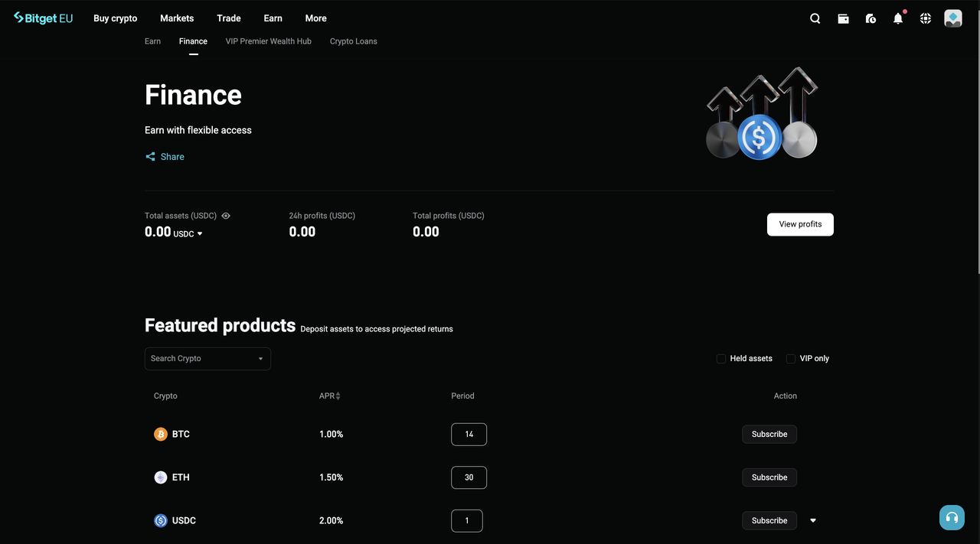The image size is (980, 544).
Task: Switch to the Earn sub-tab
Action: click(x=153, y=41)
